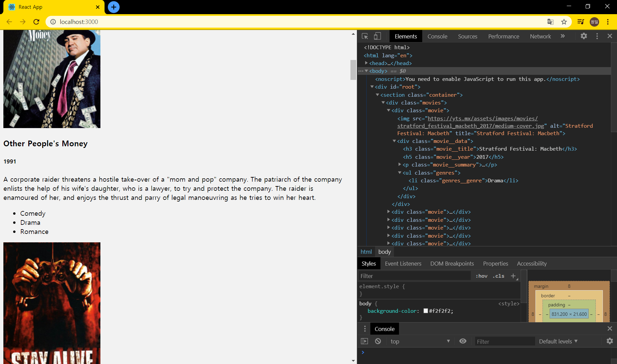Click the 831.200 × 21.600 content box
617x364 pixels.
[x=569, y=314]
